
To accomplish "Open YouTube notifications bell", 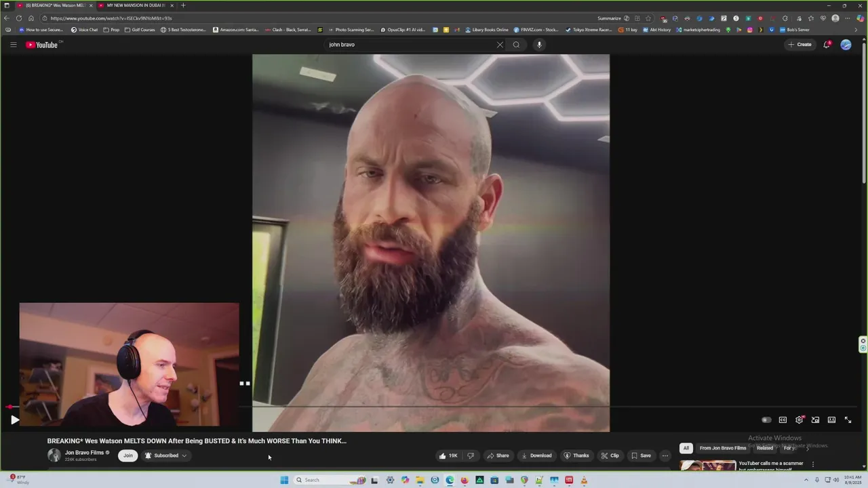I will (x=827, y=45).
